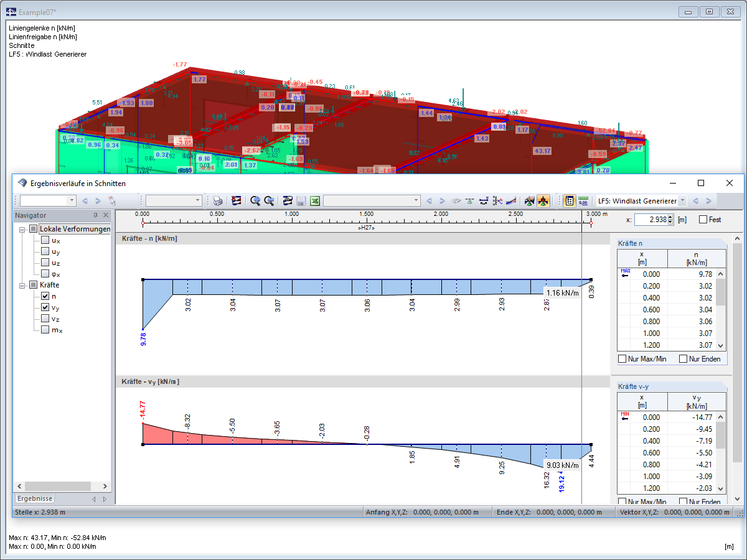
Task: Click the pin icon in the Navigator header
Action: click(95, 215)
